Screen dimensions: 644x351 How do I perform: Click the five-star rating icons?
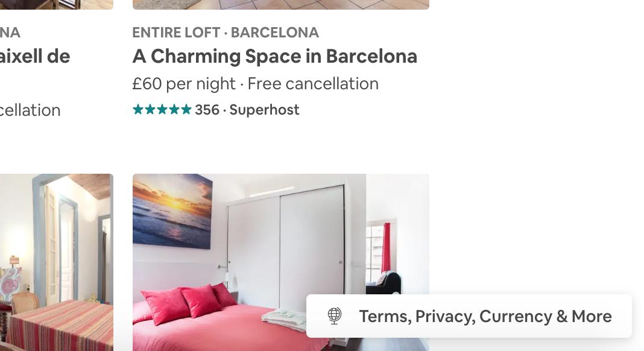162,109
